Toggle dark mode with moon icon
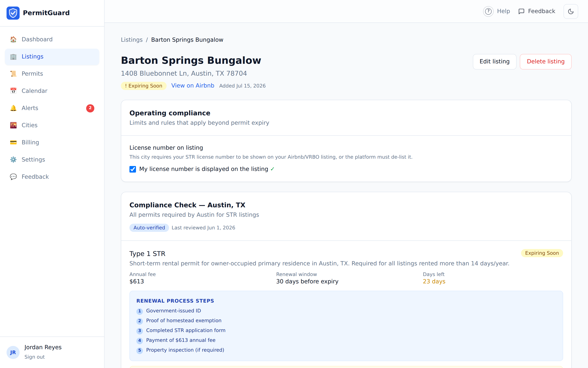Screen dimensions: 588x368 571,11
